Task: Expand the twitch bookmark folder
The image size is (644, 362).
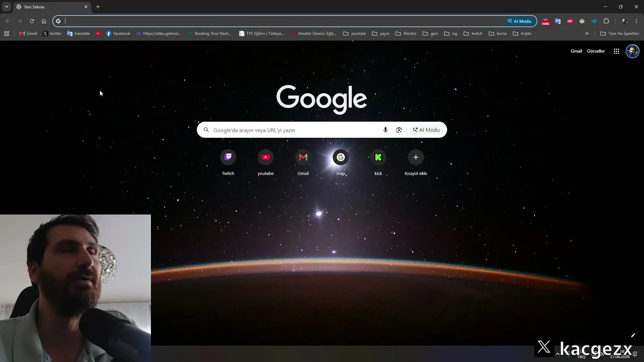Action: (x=473, y=34)
